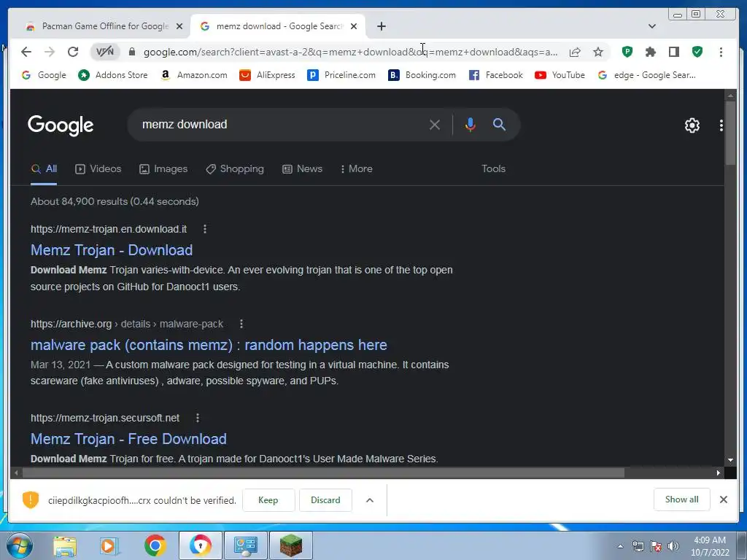The image size is (747, 560).
Task: Open the VPN toggle in address bar
Action: (105, 52)
